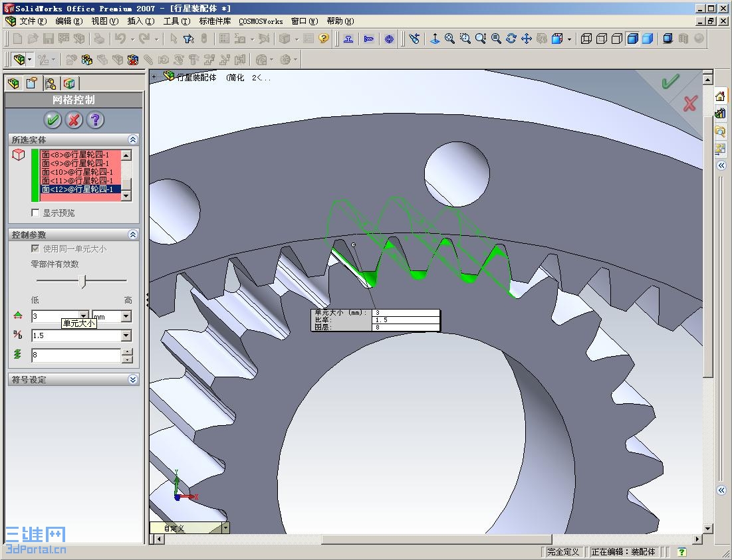Open the 编辑(E) menu
The width and height of the screenshot is (732, 560).
pyautogui.click(x=69, y=21)
